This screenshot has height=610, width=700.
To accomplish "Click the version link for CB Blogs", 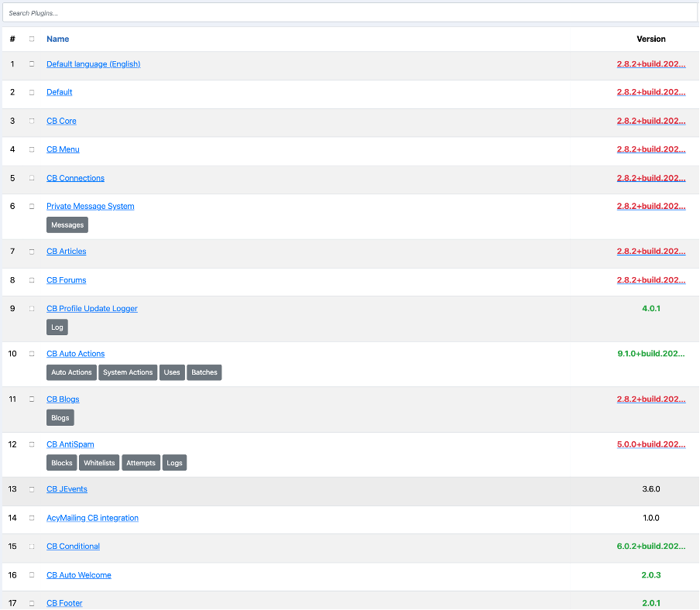I will point(651,399).
